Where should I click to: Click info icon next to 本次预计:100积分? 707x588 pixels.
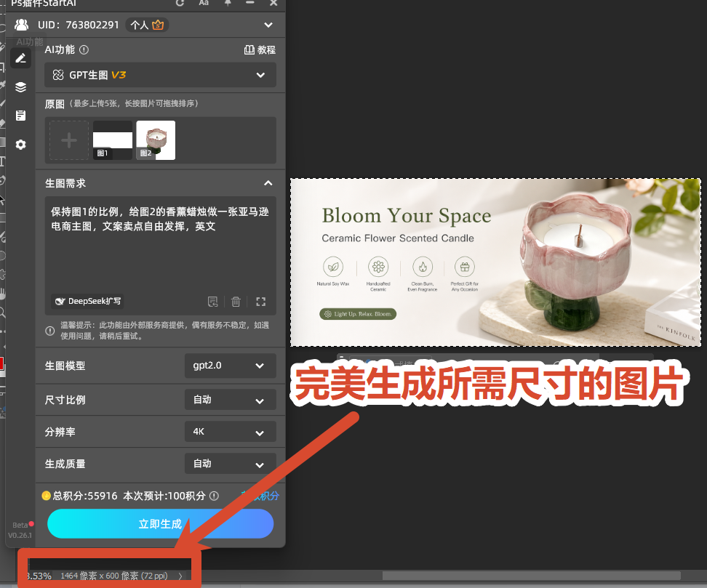pyautogui.click(x=214, y=496)
